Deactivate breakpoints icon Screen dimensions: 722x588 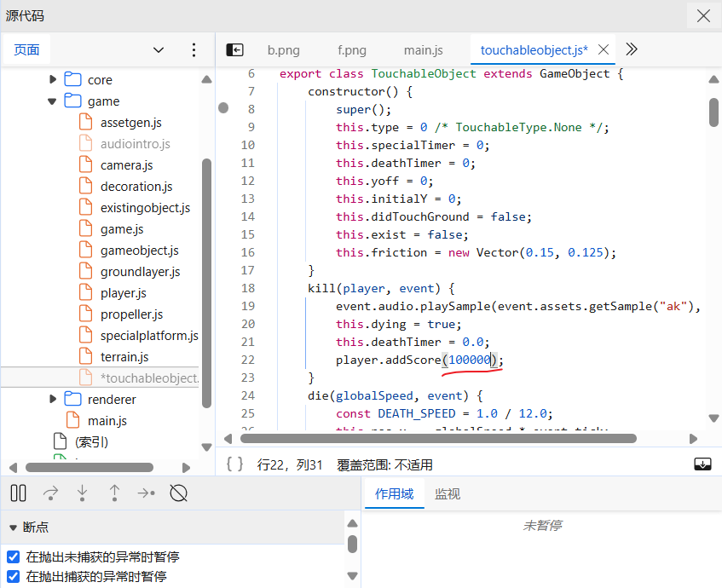pyautogui.click(x=179, y=493)
